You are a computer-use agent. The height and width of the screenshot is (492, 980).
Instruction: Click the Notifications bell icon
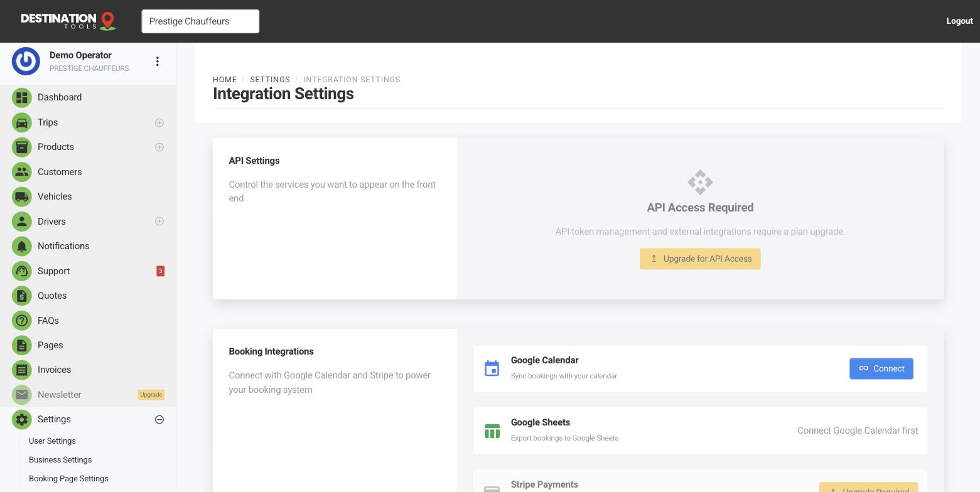click(22, 246)
